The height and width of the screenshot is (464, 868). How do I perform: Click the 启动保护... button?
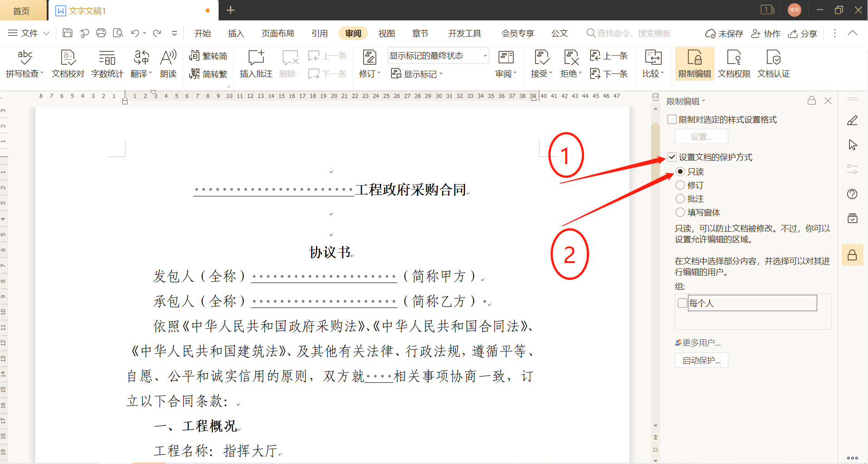tap(701, 360)
